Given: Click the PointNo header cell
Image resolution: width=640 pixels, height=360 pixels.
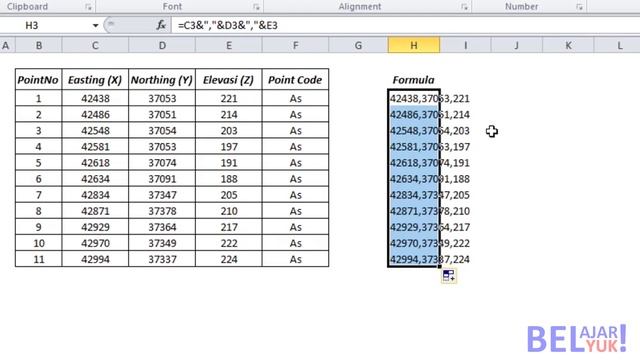Looking at the screenshot, I should 38,80.
